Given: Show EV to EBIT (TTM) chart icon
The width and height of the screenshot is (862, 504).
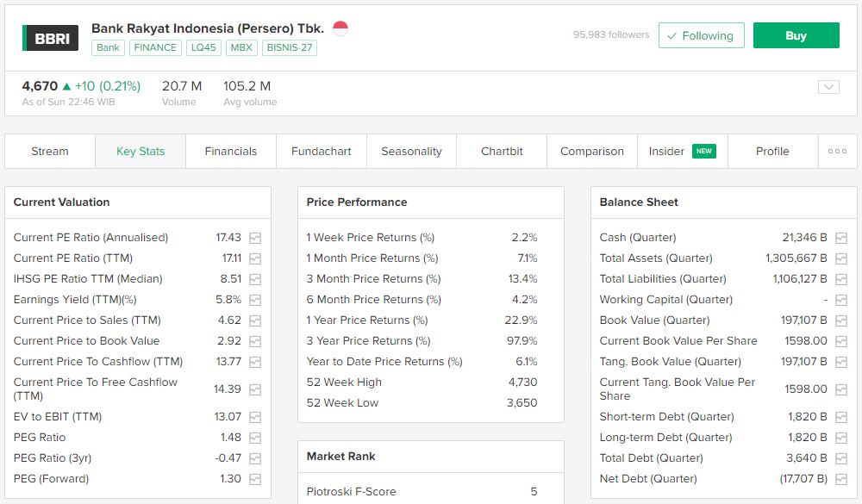Looking at the screenshot, I should pyautogui.click(x=255, y=417).
